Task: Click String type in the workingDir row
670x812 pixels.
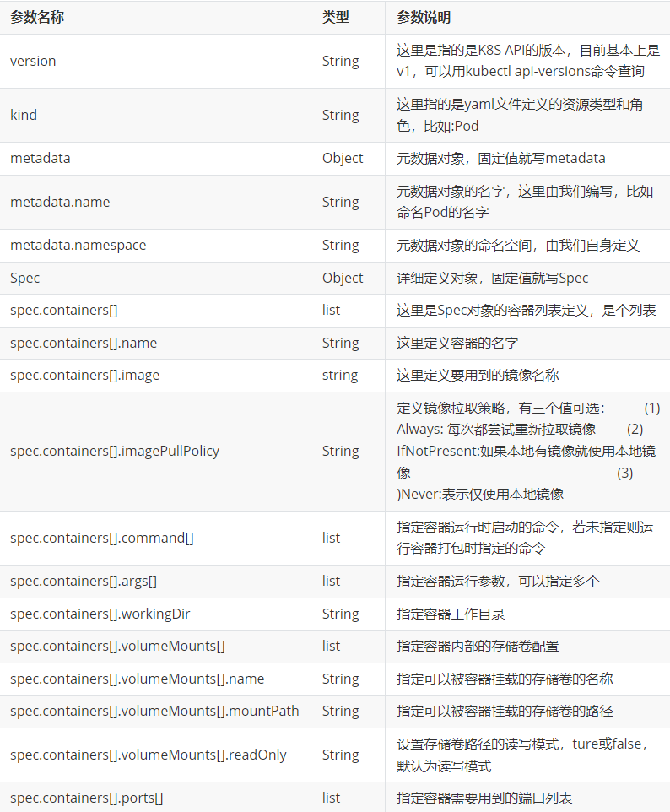Action: coord(341,614)
